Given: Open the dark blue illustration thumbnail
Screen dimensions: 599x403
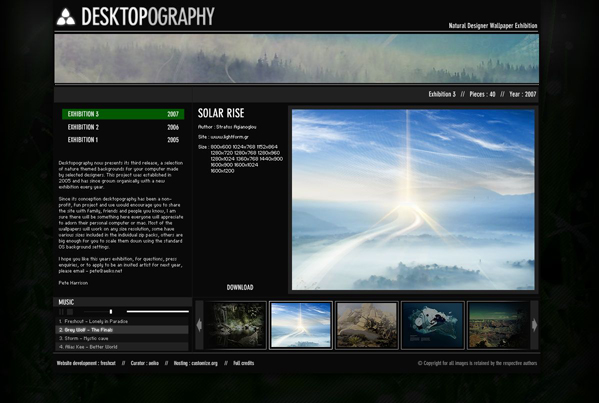Looking at the screenshot, I should click(433, 325).
